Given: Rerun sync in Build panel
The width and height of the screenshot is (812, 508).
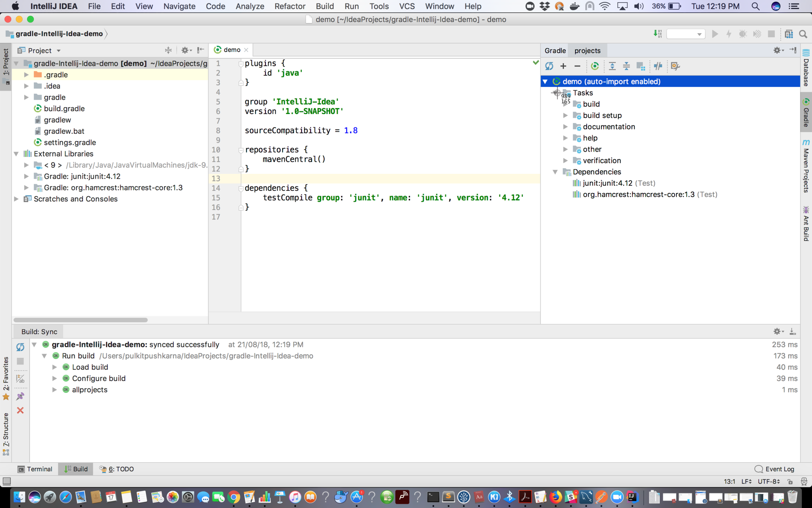Looking at the screenshot, I should tap(20, 347).
